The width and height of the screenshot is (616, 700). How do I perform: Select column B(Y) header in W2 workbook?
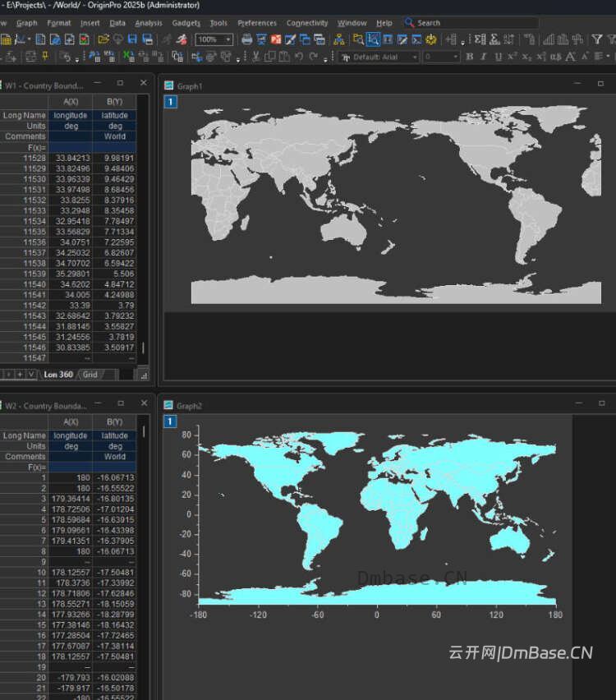click(115, 421)
